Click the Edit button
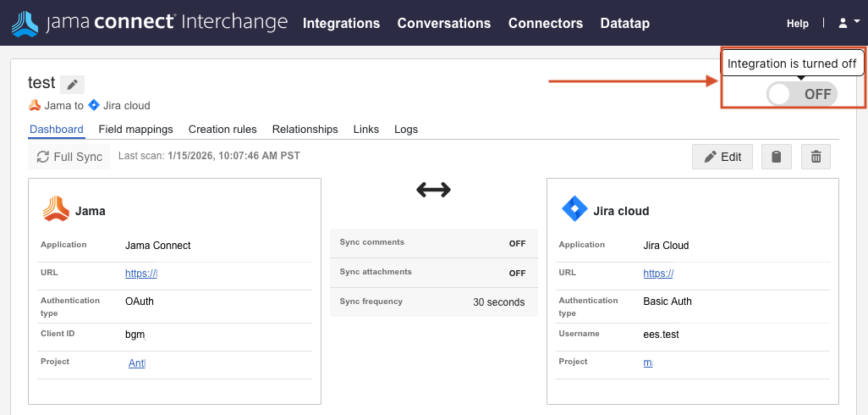Image resolution: width=868 pixels, height=415 pixels. (x=722, y=157)
